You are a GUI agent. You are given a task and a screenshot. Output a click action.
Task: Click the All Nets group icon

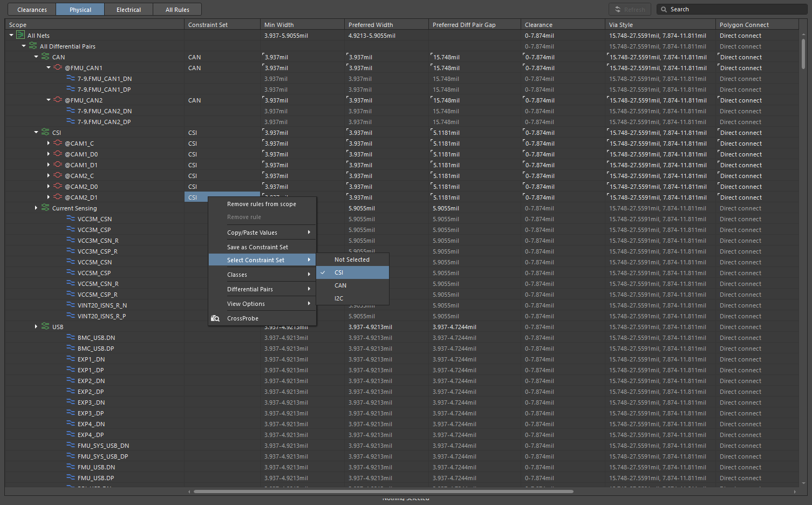click(x=21, y=35)
